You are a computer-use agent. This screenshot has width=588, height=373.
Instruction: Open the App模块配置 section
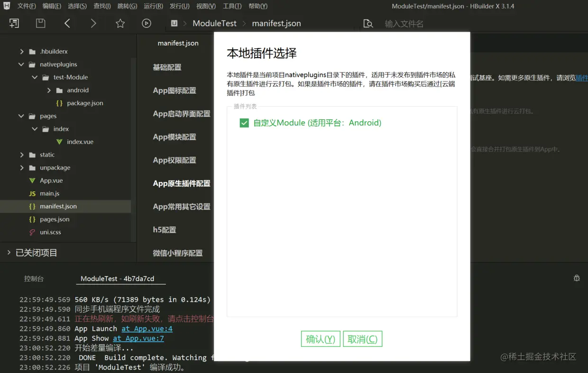175,137
